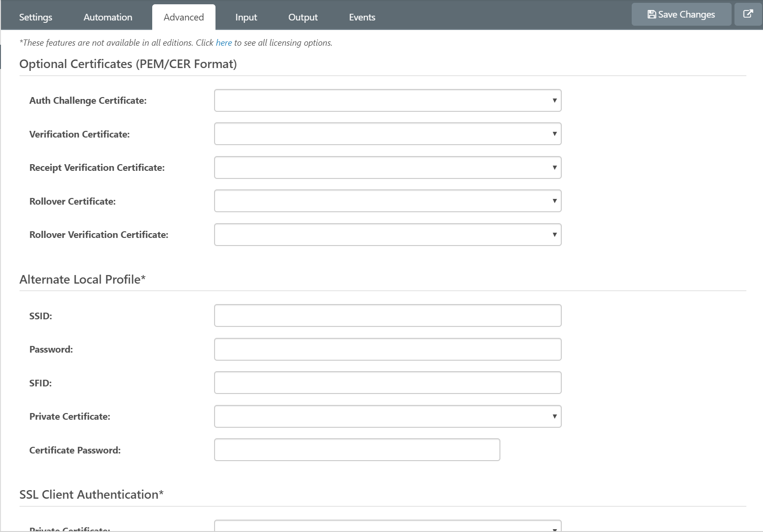Click into the Alternate Local Profile Password field
Screen dimensions: 763x532
click(x=388, y=349)
